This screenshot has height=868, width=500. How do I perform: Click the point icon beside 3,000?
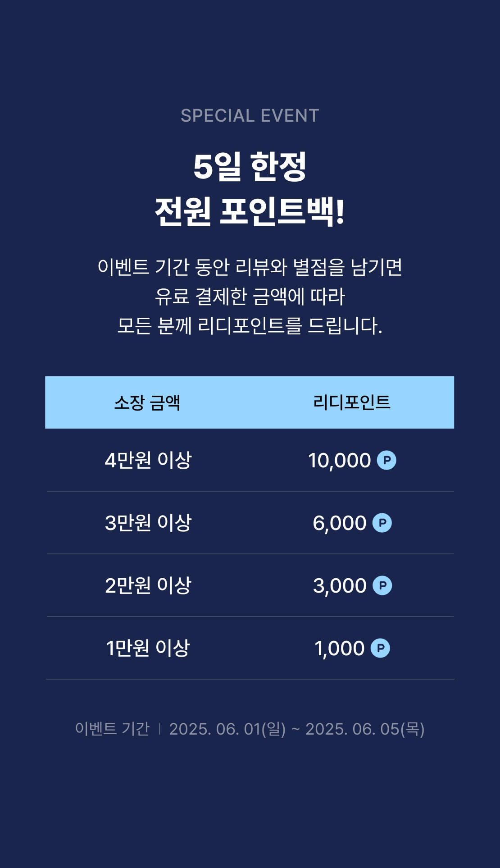click(382, 585)
